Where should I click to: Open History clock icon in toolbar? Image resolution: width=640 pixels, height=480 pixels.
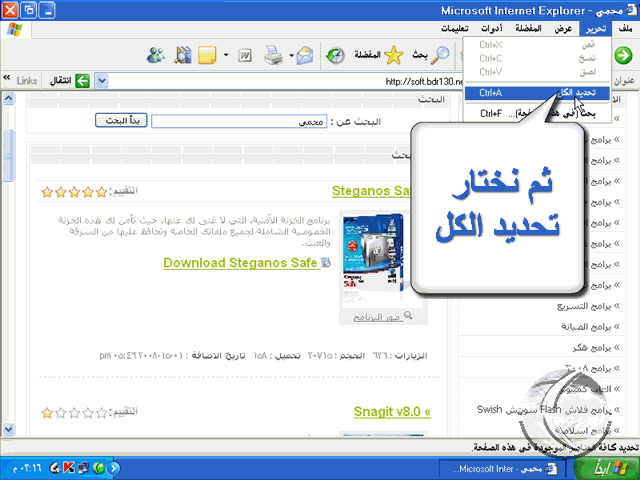tap(335, 55)
